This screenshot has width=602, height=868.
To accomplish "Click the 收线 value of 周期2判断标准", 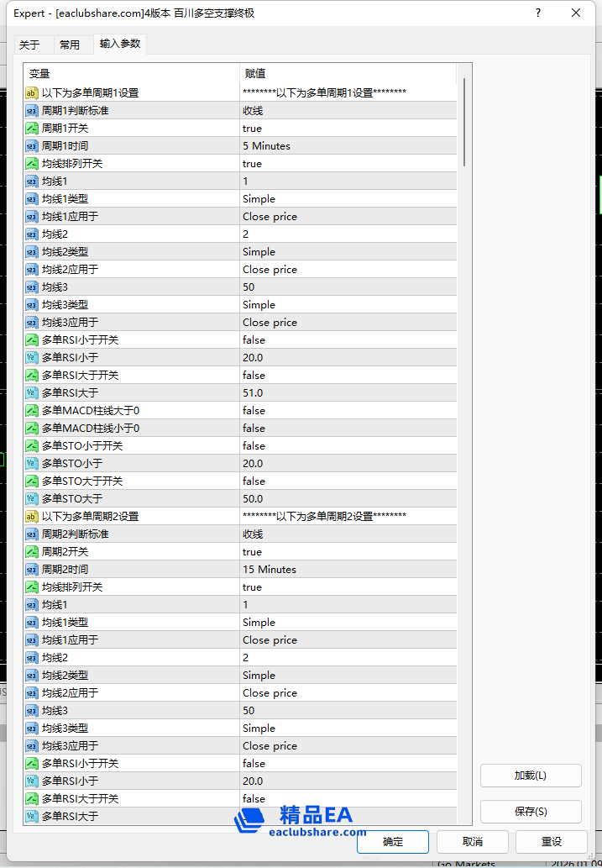I will [x=348, y=534].
